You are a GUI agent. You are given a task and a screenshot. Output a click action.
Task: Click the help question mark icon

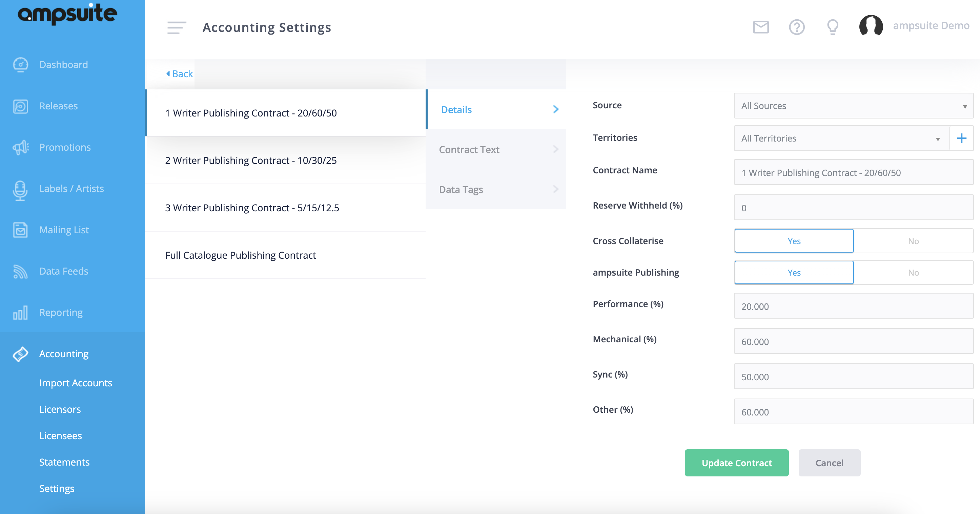[797, 27]
